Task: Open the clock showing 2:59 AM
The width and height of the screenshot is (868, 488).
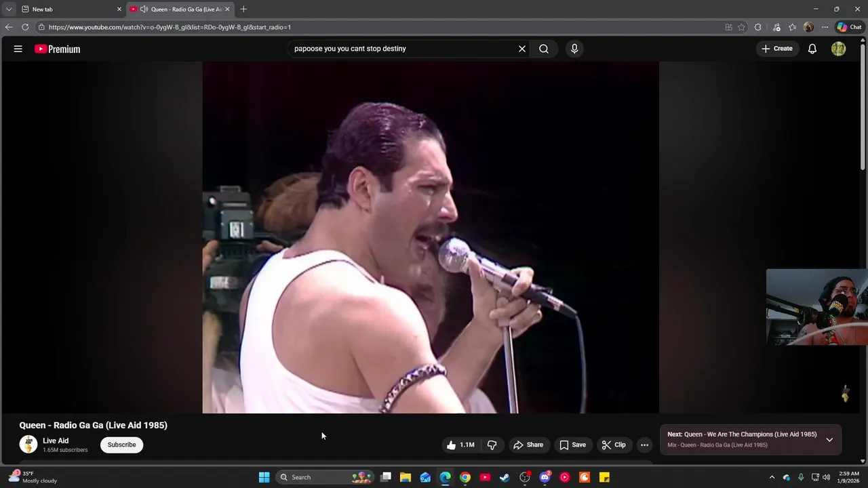Action: coord(849,477)
